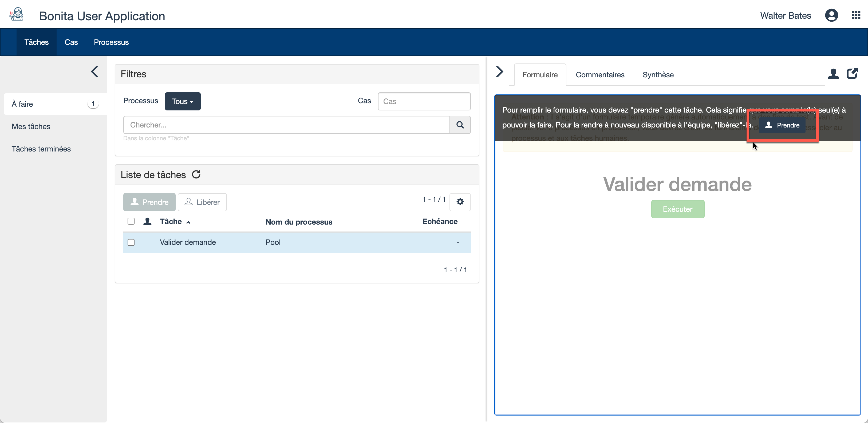This screenshot has width=868, height=423.
Task: Open the Processus menu
Action: tap(111, 42)
